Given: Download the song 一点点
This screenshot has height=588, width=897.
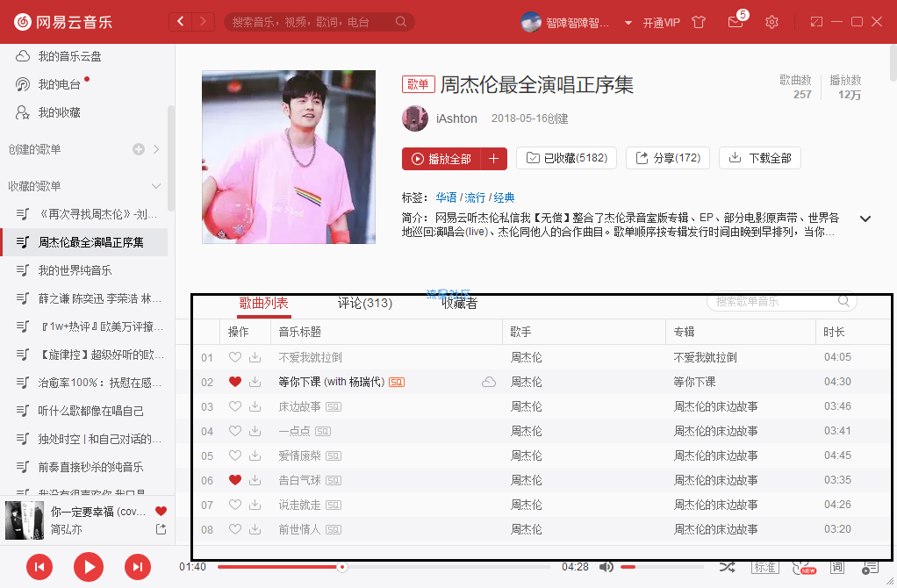Looking at the screenshot, I should [x=255, y=431].
